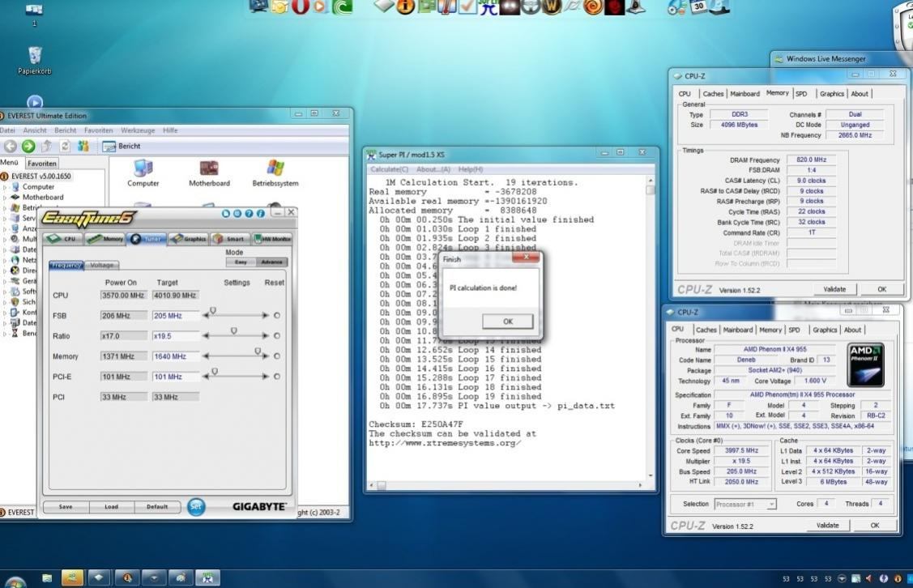Click the Super PI taskbar button

207,577
